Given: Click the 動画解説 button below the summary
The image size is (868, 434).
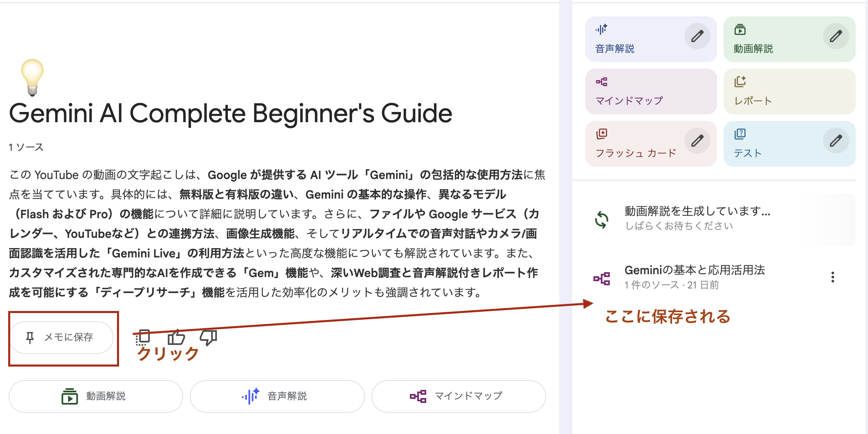Looking at the screenshot, I should [x=95, y=396].
